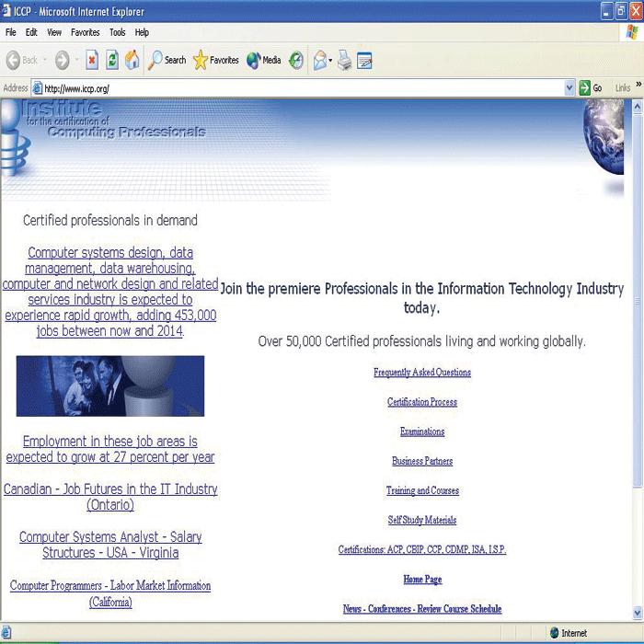This screenshot has height=644, width=644.
Task: Open the Help menu
Action: pyautogui.click(x=142, y=32)
